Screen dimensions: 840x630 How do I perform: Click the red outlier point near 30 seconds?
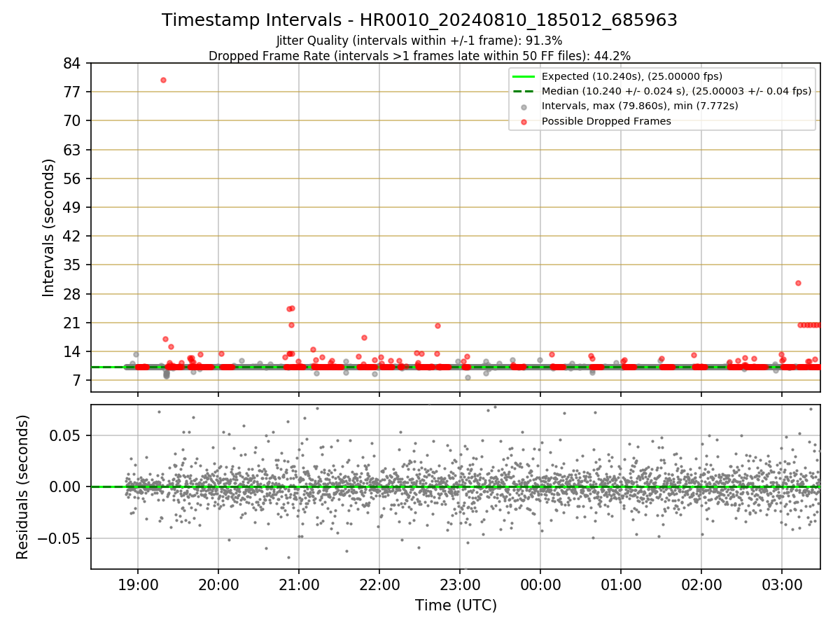(798, 283)
